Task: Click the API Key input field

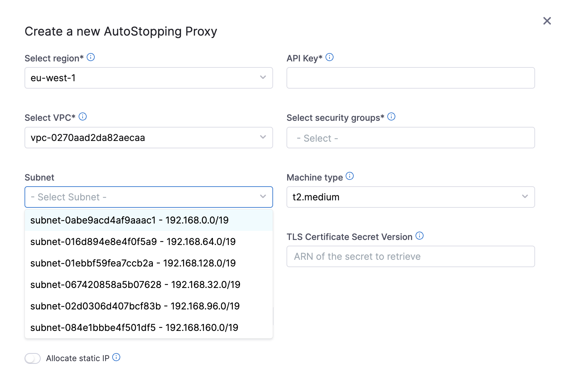Action: (410, 78)
